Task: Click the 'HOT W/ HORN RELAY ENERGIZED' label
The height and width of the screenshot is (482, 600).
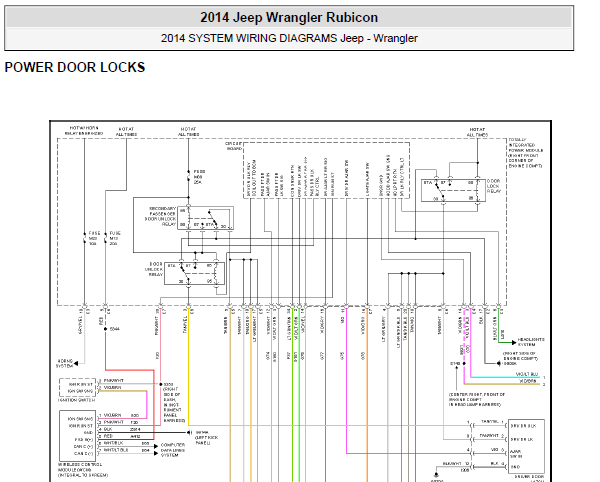Action: [86, 130]
